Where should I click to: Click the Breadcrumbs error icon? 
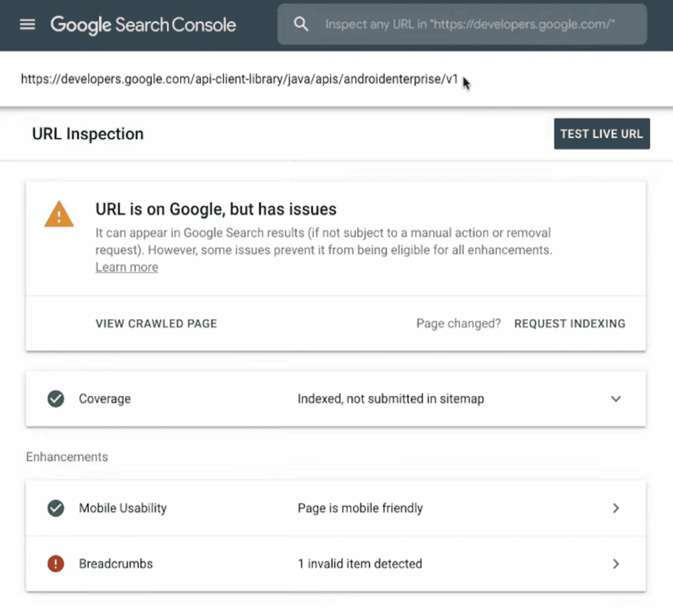coord(55,563)
